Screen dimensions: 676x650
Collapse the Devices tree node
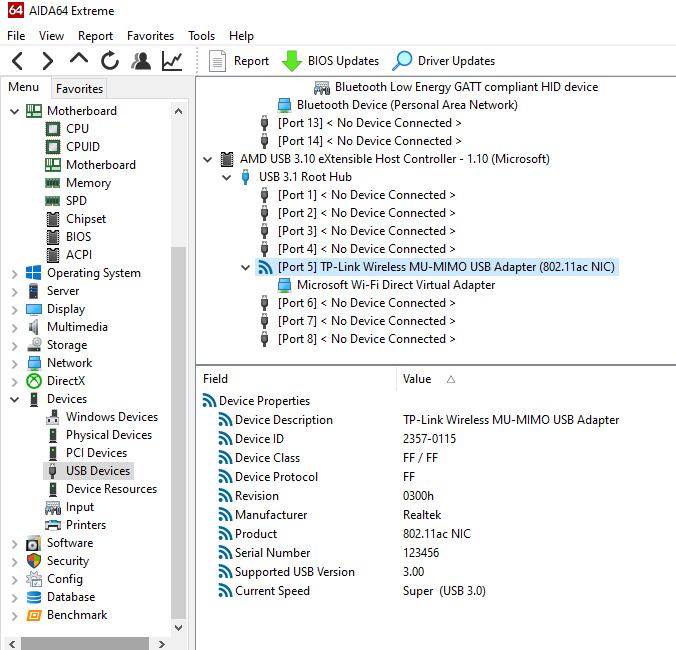pos(15,400)
